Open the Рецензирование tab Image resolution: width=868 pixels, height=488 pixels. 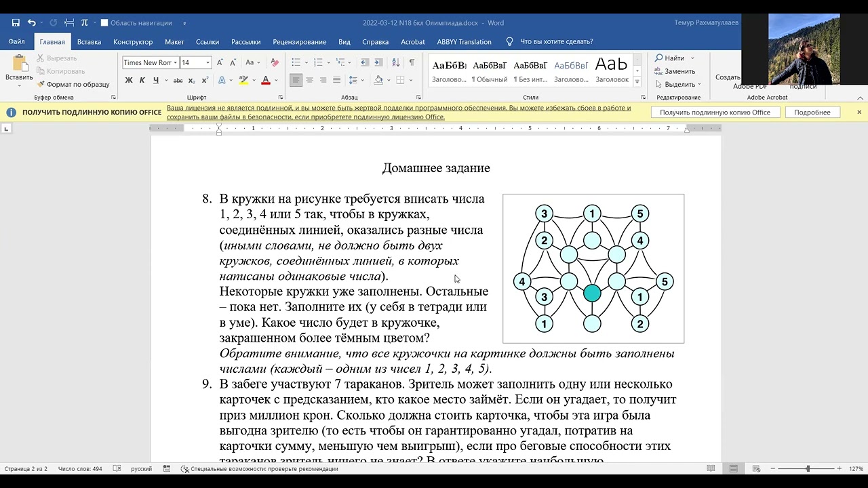point(300,41)
